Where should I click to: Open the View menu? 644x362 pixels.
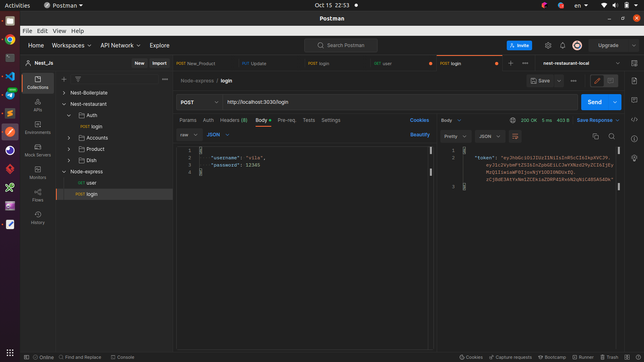click(59, 31)
